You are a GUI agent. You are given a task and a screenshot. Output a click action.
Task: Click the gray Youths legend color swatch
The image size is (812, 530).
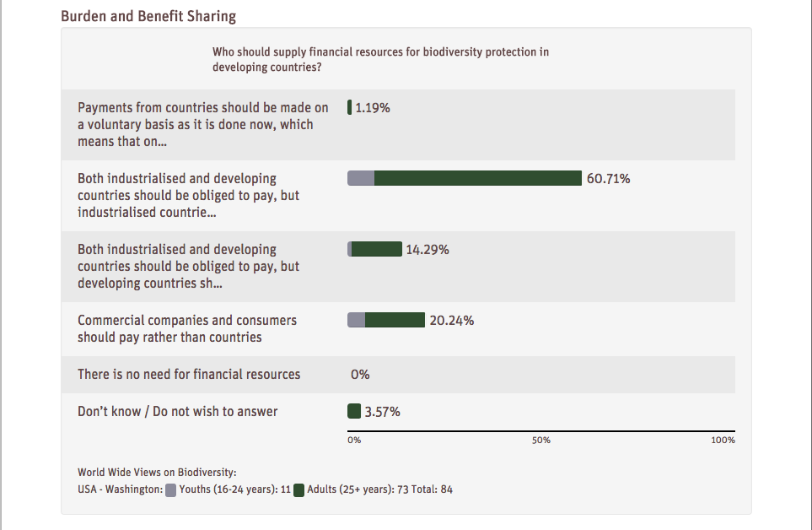click(x=171, y=489)
